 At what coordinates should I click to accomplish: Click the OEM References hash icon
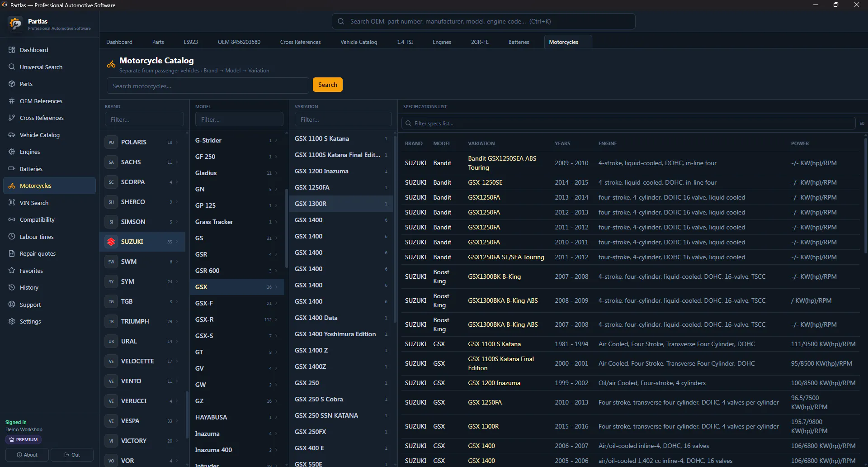coord(12,101)
